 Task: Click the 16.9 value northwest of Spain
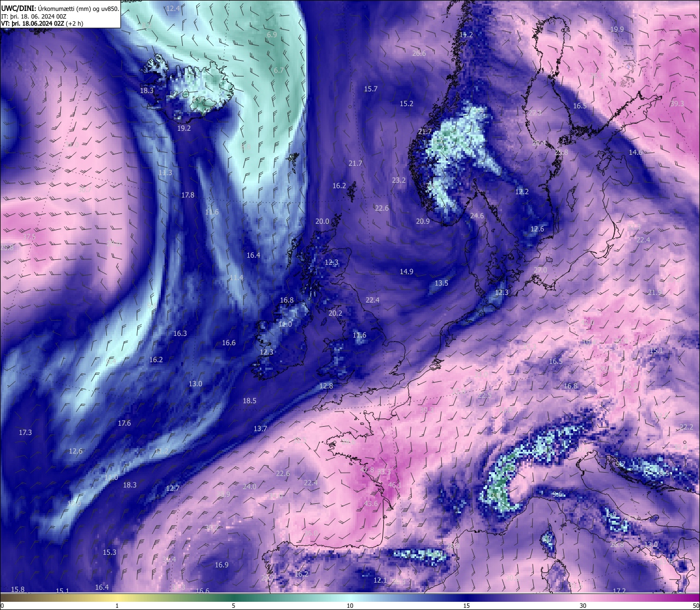click(x=221, y=565)
